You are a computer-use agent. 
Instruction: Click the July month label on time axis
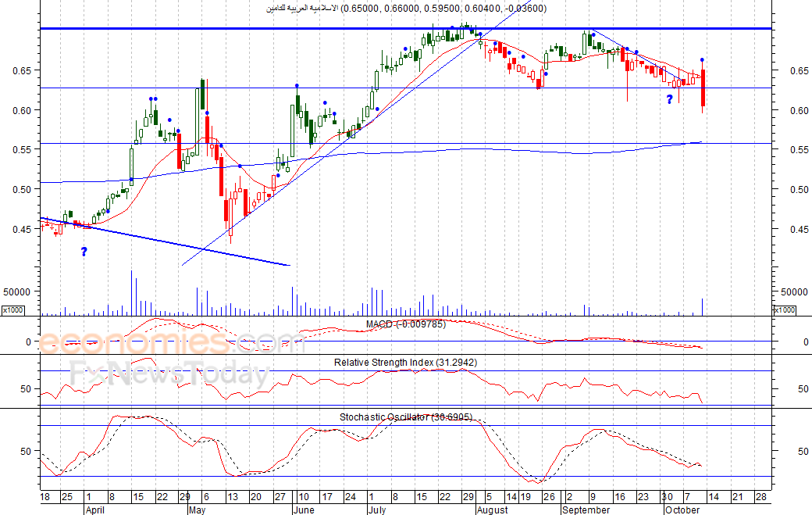[x=377, y=510]
